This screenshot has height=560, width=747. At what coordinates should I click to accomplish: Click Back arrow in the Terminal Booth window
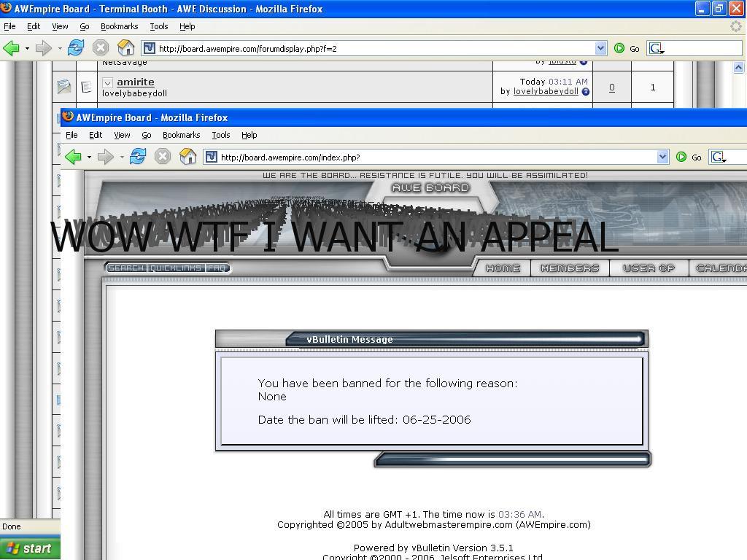click(12, 48)
